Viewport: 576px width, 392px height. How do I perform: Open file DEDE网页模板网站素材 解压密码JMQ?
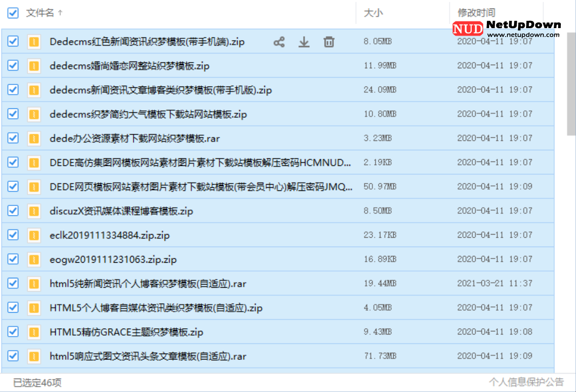coord(201,187)
